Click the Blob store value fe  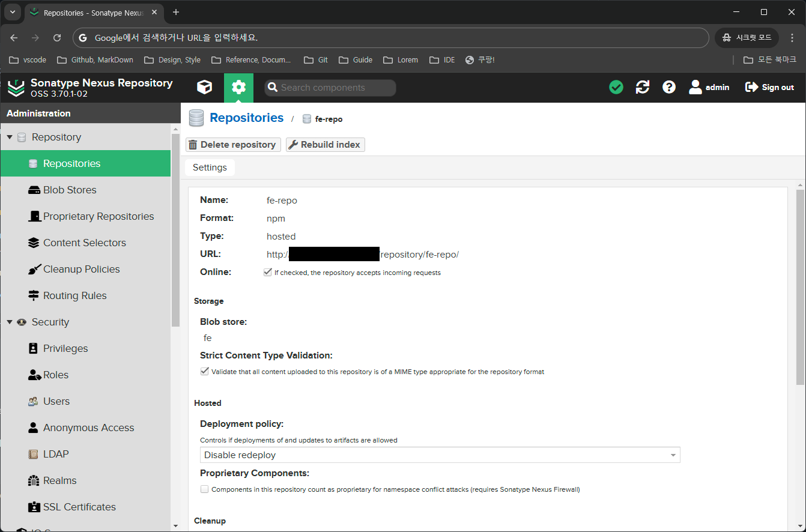(x=208, y=338)
